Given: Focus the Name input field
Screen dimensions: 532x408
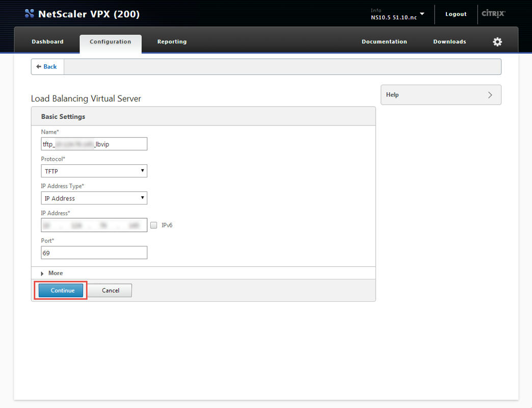Looking at the screenshot, I should point(94,144).
